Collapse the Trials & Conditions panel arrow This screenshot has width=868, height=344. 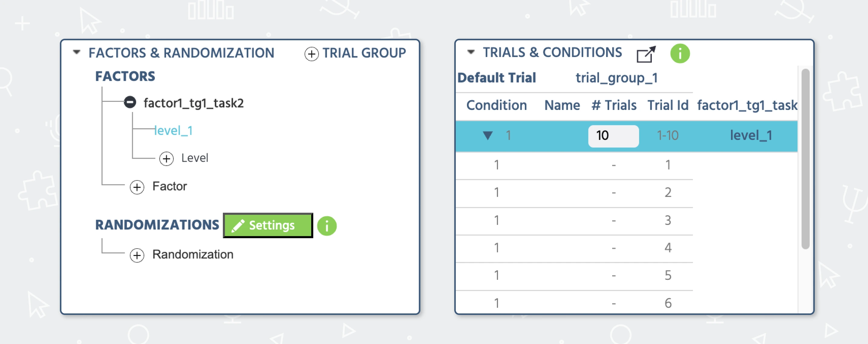(x=471, y=52)
